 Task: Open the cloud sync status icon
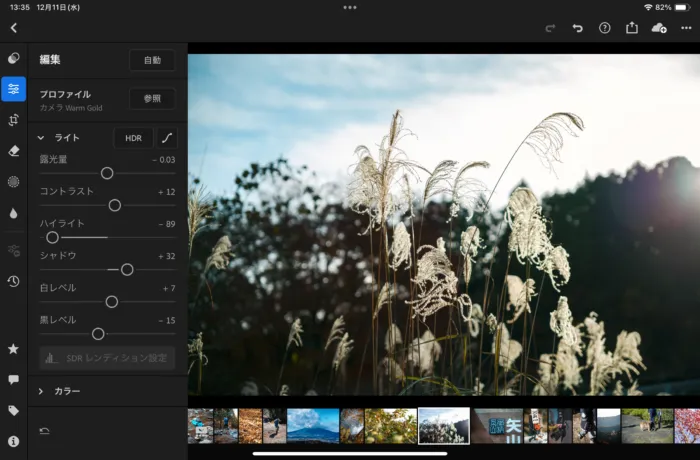click(x=658, y=28)
